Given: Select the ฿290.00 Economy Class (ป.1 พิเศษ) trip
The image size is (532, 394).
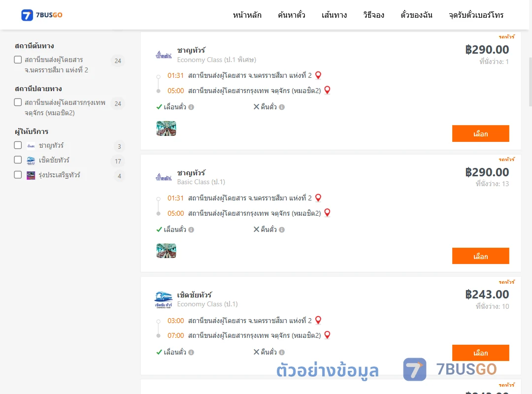Looking at the screenshot, I should pyautogui.click(x=480, y=133).
